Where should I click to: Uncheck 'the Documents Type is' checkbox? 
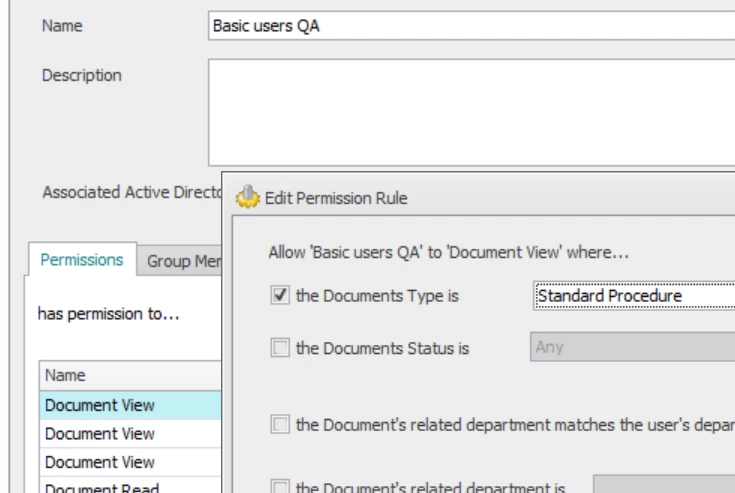tap(280, 296)
